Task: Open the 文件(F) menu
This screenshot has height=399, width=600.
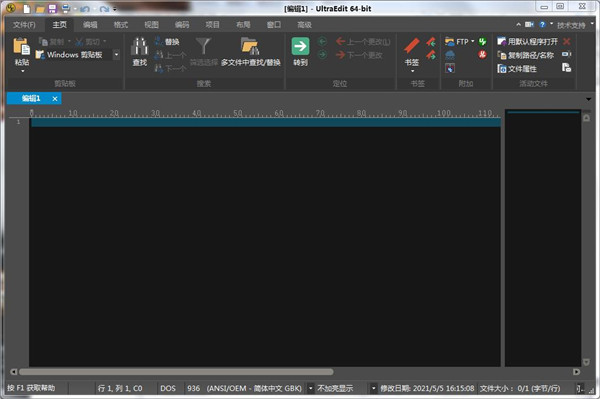Action: [24, 25]
